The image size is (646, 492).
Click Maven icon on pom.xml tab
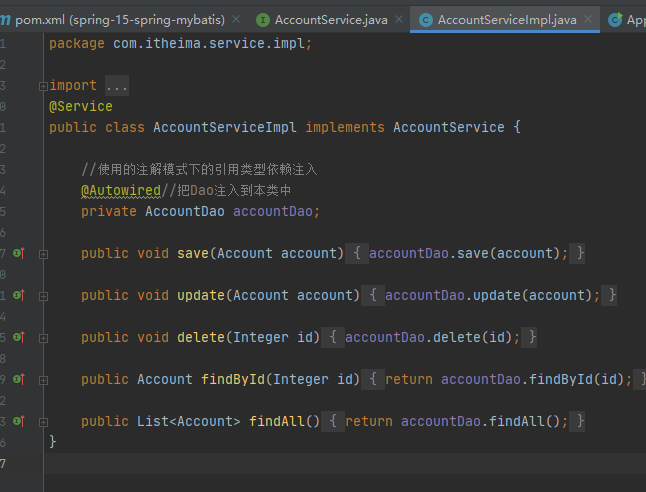pos(6,19)
